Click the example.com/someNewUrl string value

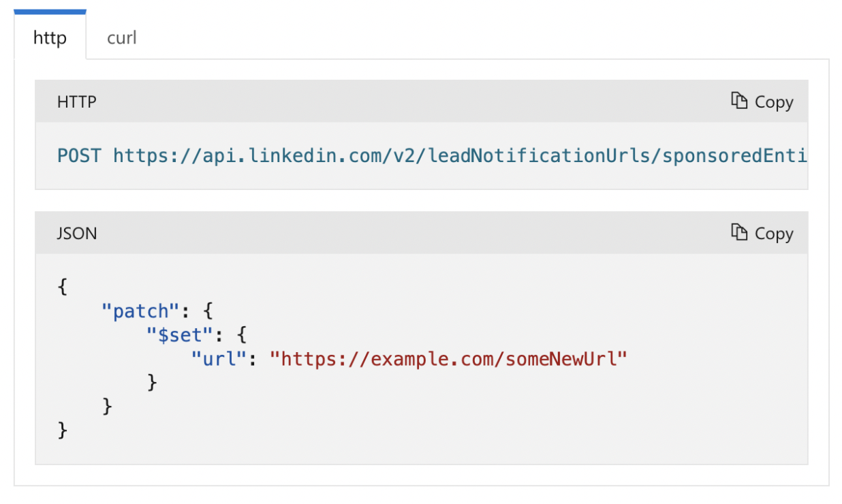pyautogui.click(x=448, y=358)
